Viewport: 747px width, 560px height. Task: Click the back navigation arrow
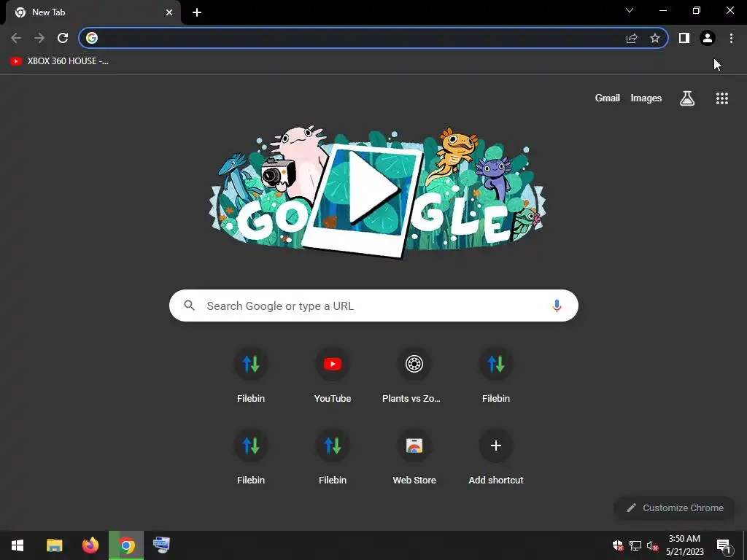tap(16, 38)
